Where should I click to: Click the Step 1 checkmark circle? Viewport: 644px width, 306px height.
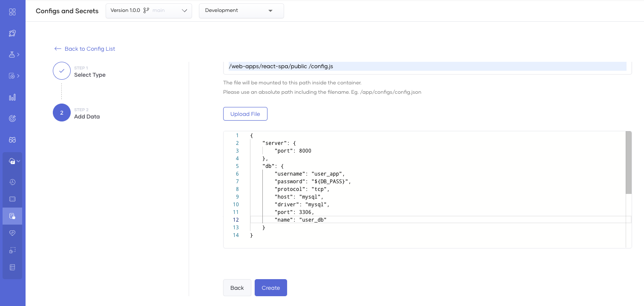[62, 71]
